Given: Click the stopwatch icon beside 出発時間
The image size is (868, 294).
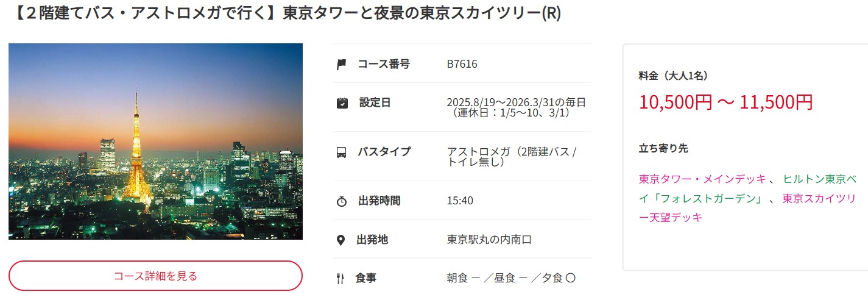Looking at the screenshot, I should (342, 201).
